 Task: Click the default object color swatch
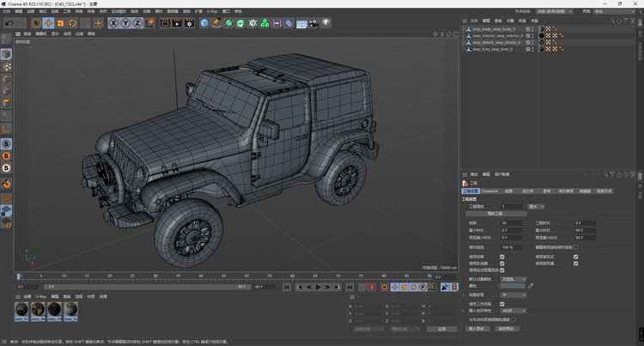[x=513, y=286]
